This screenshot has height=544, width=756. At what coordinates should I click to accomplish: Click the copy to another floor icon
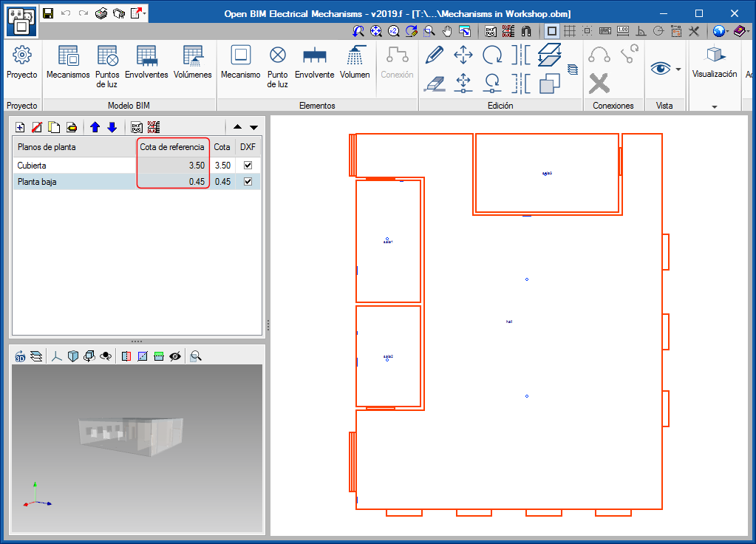coord(549,55)
